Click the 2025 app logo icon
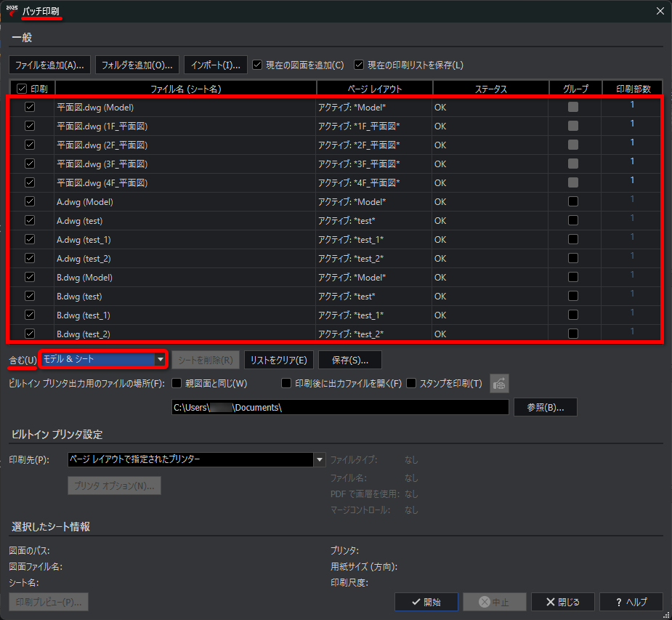 12,11
